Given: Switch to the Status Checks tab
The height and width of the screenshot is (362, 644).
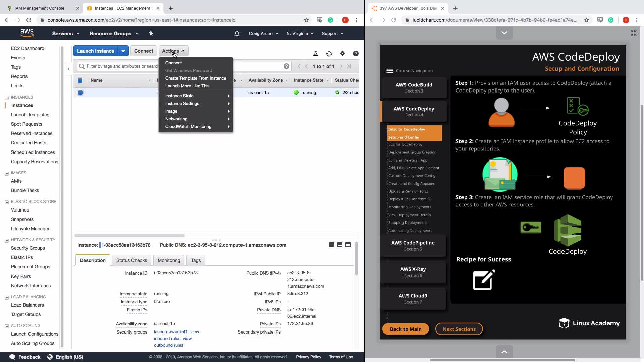Looking at the screenshot, I should [131, 260].
